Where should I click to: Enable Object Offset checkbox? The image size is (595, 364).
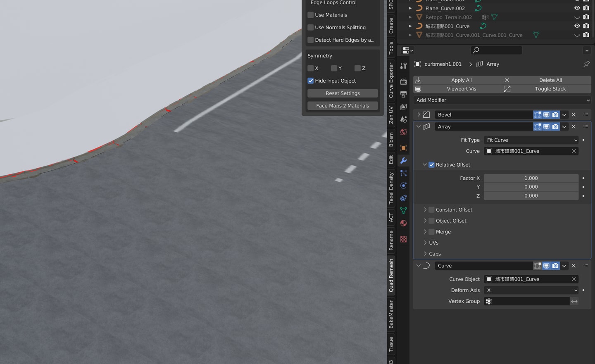(431, 221)
